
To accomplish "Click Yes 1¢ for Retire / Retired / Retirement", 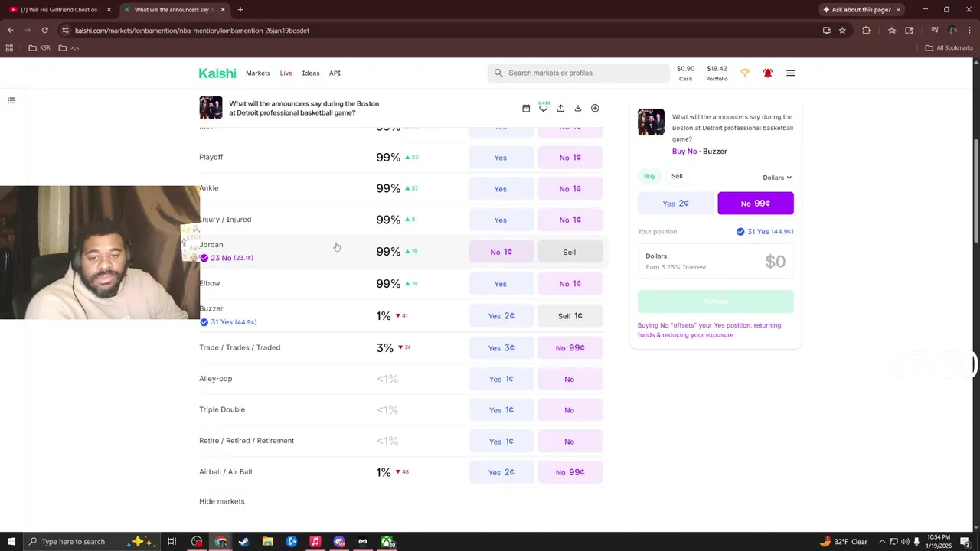I will (501, 442).
